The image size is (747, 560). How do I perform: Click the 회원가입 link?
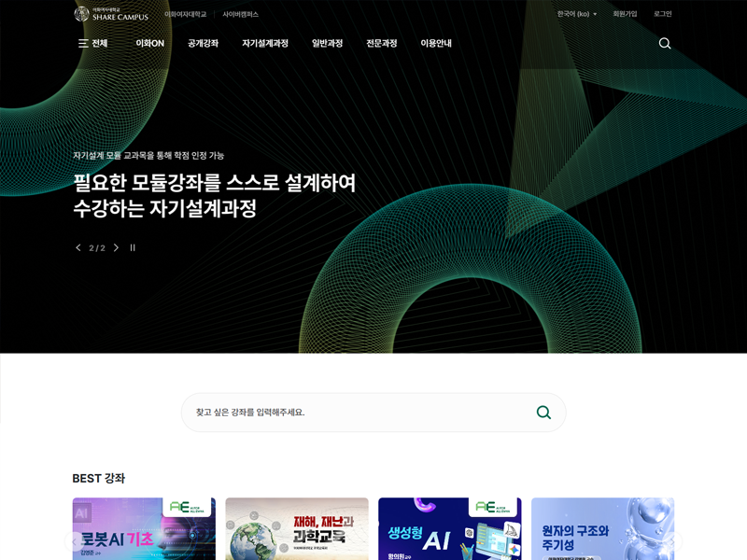[x=625, y=14]
